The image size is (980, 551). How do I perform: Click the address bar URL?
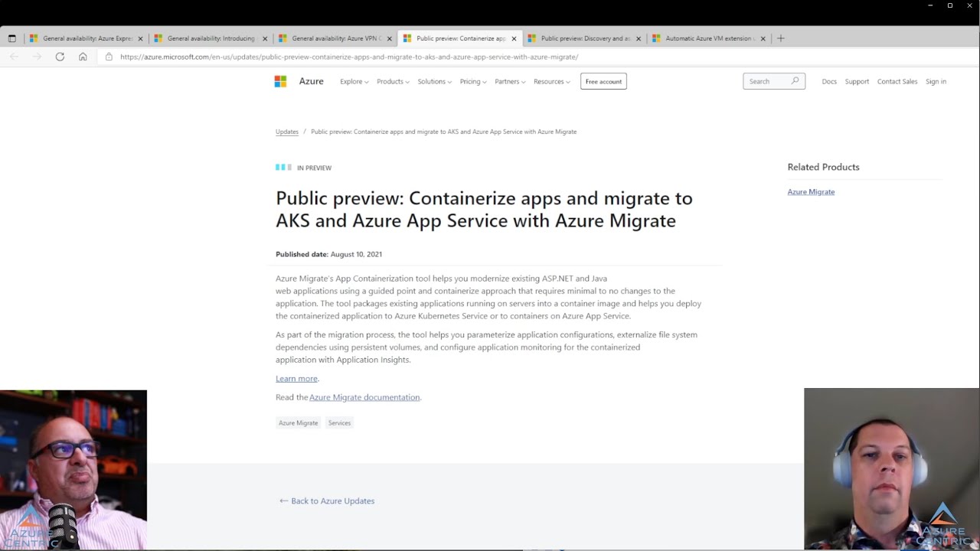[x=349, y=57]
